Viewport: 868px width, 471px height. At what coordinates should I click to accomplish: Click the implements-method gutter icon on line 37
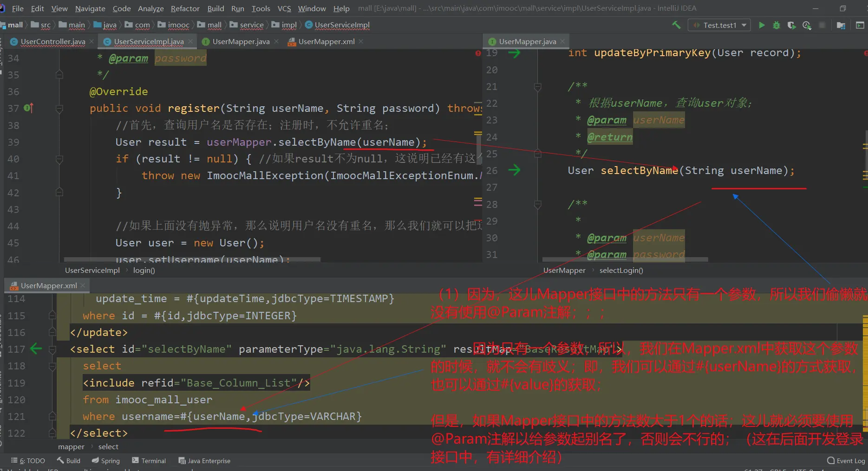28,108
